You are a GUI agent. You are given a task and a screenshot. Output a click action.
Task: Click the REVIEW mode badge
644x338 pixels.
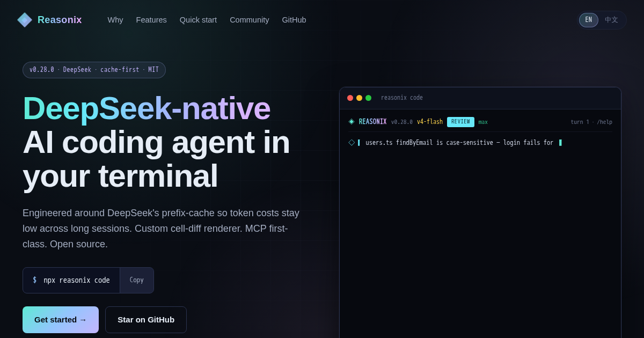click(460, 122)
